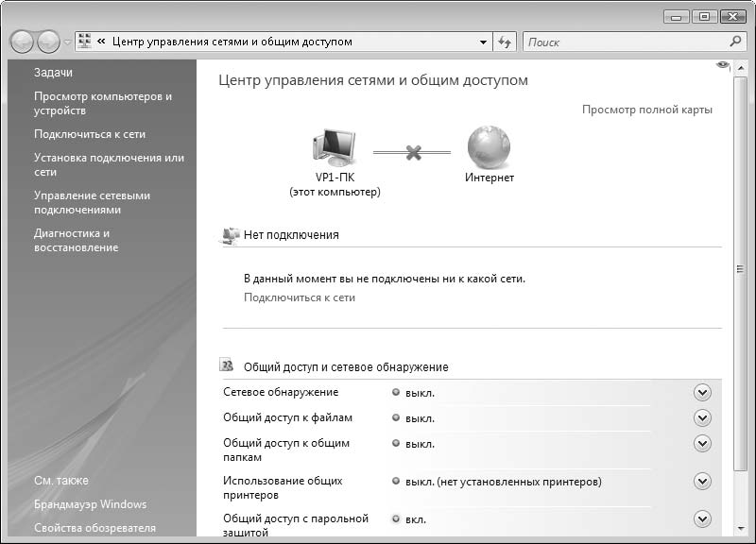
Task: Click Подключиться к сети link in main pane
Action: (x=299, y=297)
